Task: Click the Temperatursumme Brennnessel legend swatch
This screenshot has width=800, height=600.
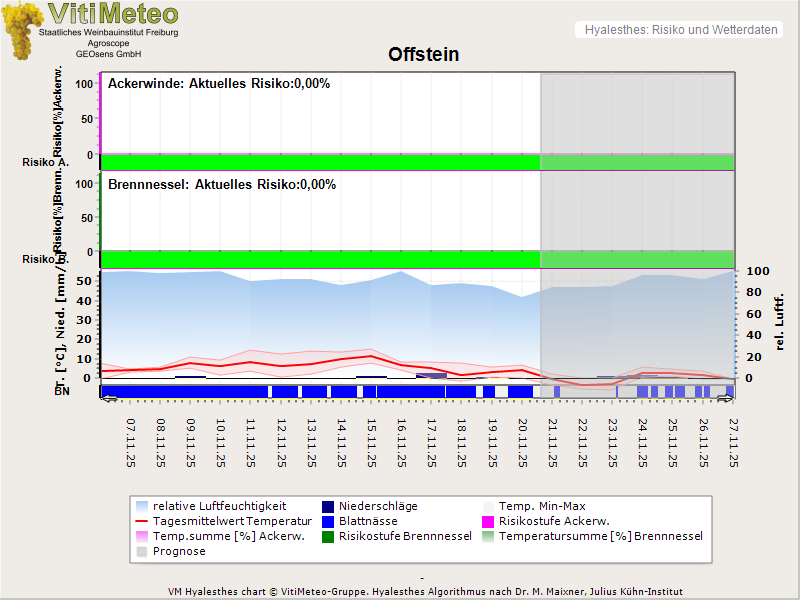Action: (489, 536)
